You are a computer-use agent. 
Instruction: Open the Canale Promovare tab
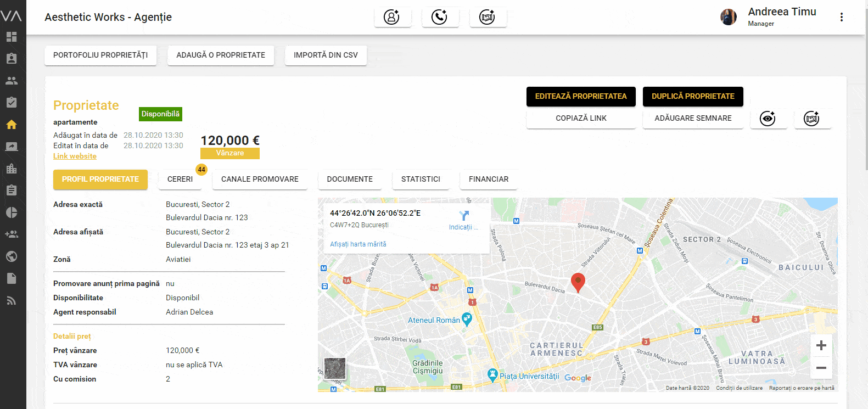pyautogui.click(x=260, y=180)
